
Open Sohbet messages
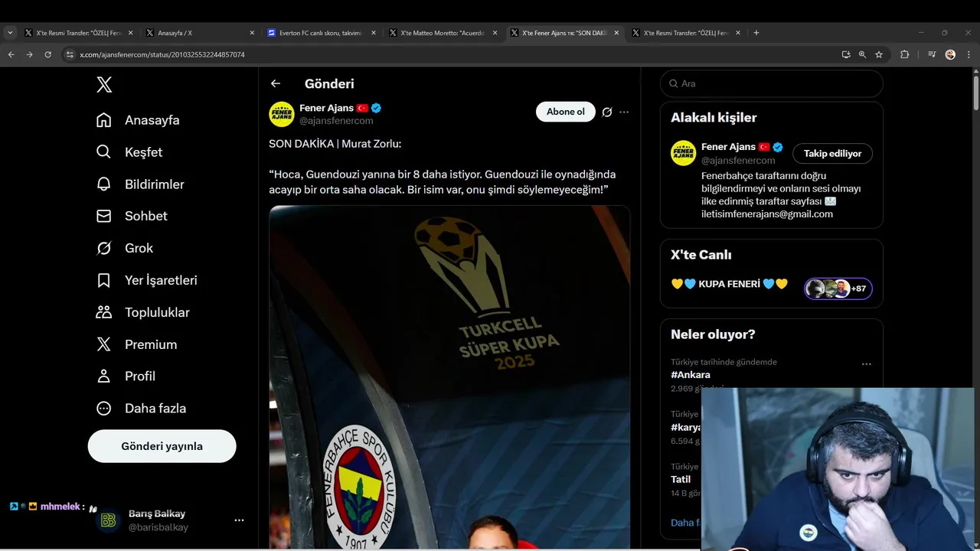[132, 216]
